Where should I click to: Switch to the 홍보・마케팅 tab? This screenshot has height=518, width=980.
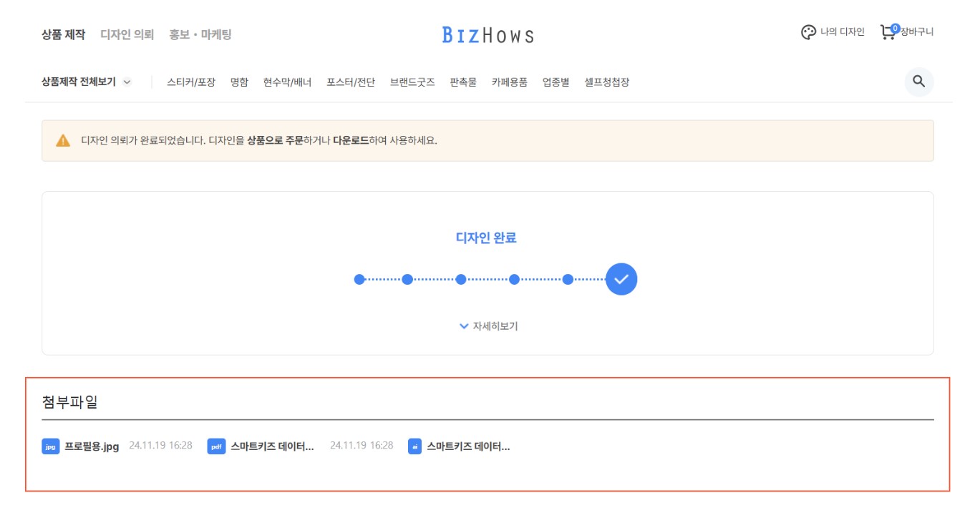click(x=200, y=34)
